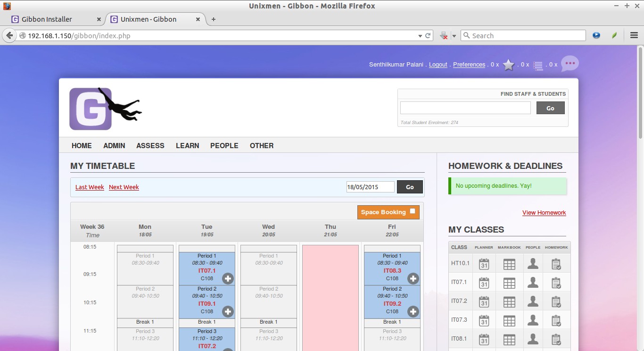Expand dropdown next to blocked plugin icon
Viewport: 644px width, 351px height.
454,35
